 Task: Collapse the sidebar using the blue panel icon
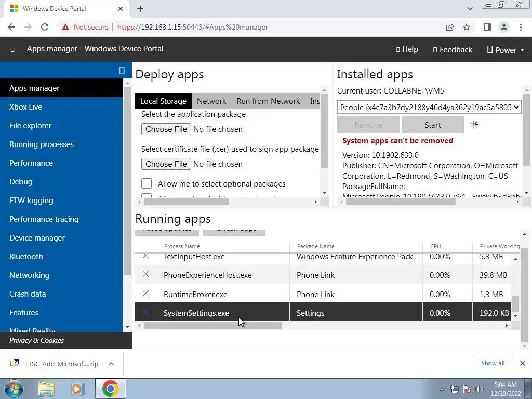(x=122, y=70)
